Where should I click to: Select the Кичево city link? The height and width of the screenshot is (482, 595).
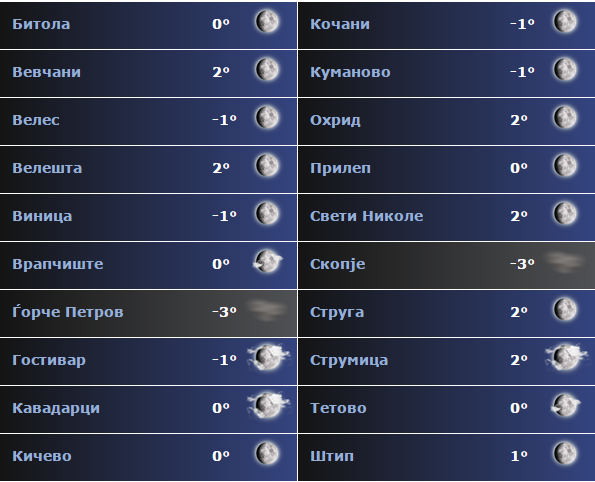coord(42,456)
